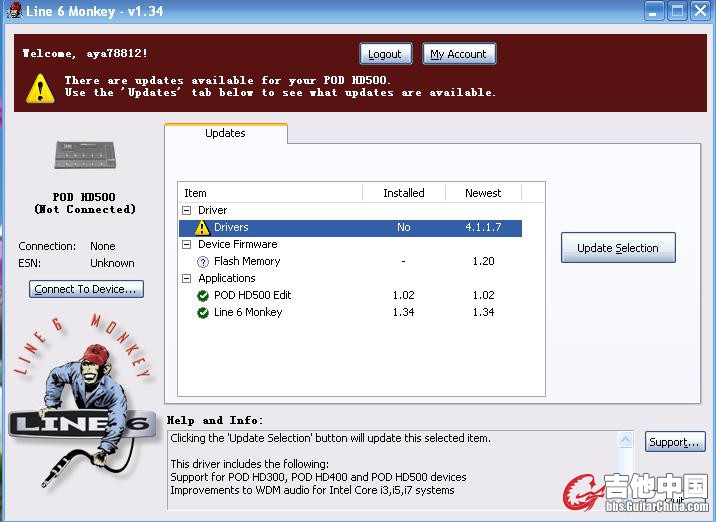
Task: Click the 'Driver' group label
Action: [212, 211]
